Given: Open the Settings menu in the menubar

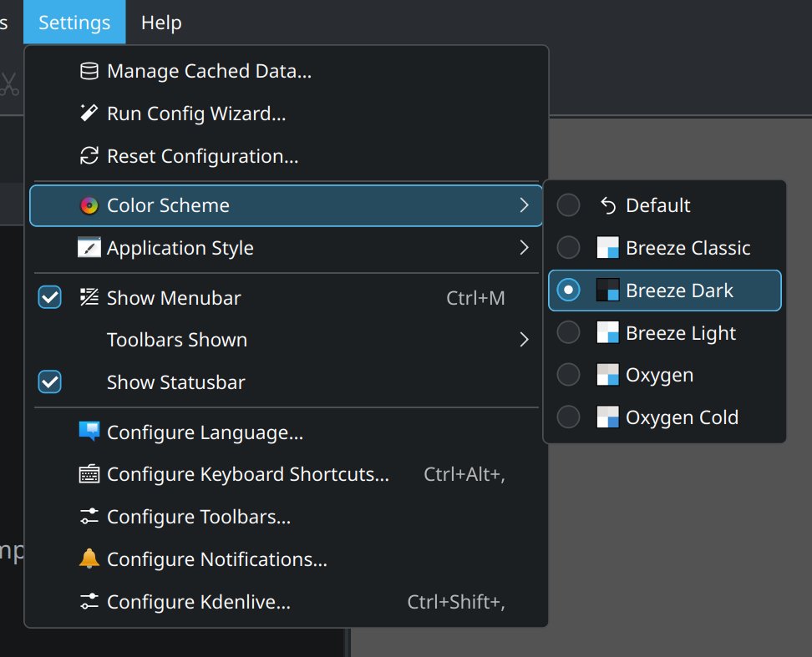Looking at the screenshot, I should coord(74,23).
